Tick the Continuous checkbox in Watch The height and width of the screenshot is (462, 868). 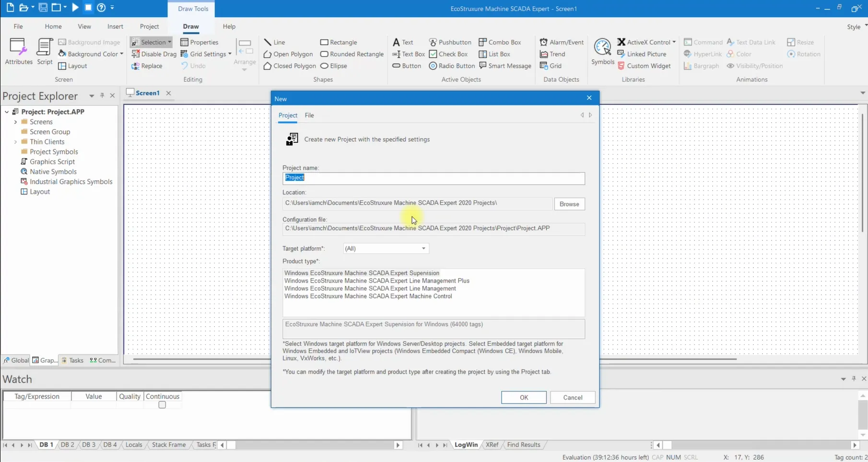click(x=162, y=405)
